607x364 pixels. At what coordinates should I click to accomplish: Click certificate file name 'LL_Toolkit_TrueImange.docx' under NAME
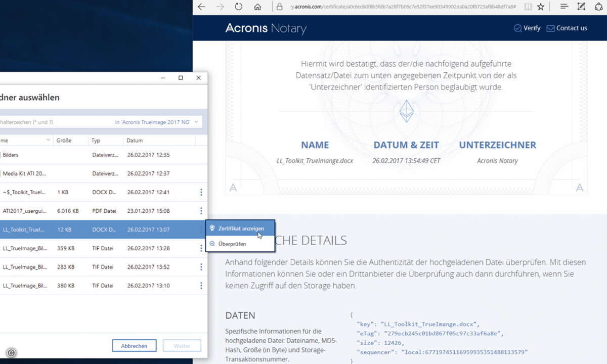click(x=315, y=161)
